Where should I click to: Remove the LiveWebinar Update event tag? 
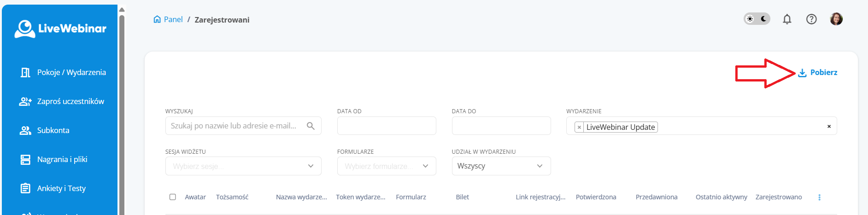coord(579,128)
